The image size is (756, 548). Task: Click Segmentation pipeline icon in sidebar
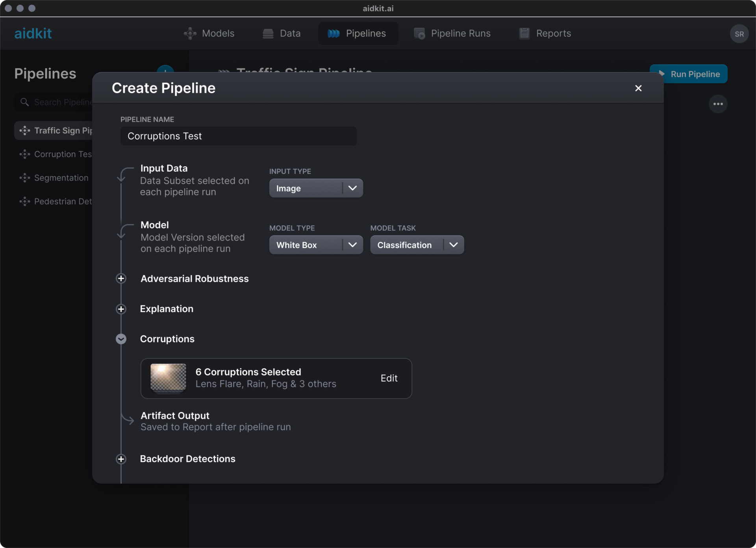[25, 178]
